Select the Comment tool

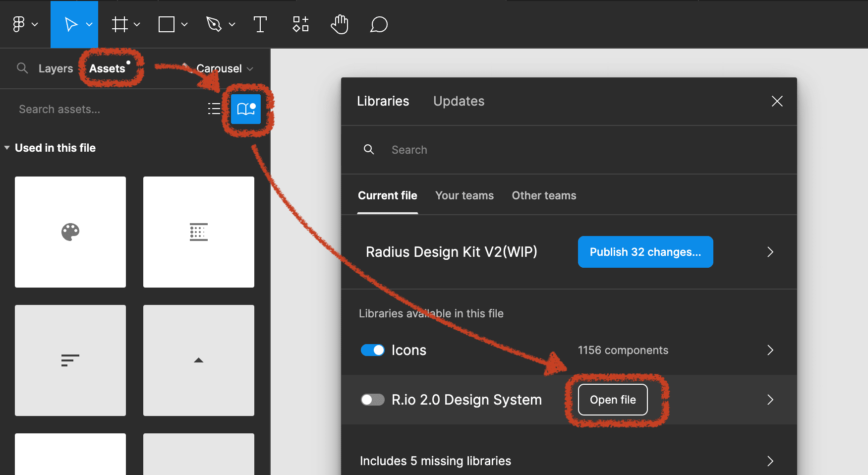(379, 24)
